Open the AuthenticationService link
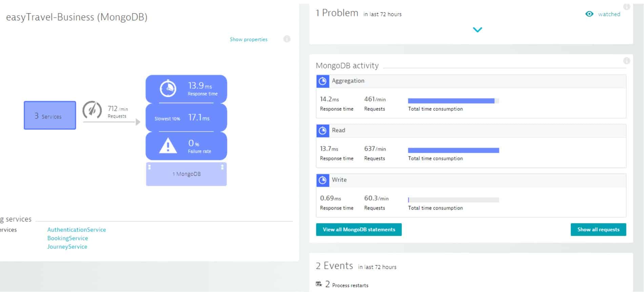 click(x=77, y=230)
